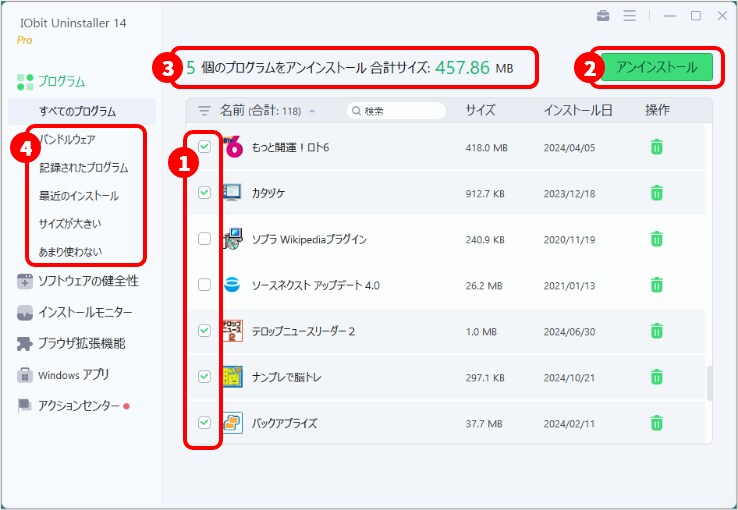
Task: Open the toolbox briefcase icon
Action: pos(603,16)
